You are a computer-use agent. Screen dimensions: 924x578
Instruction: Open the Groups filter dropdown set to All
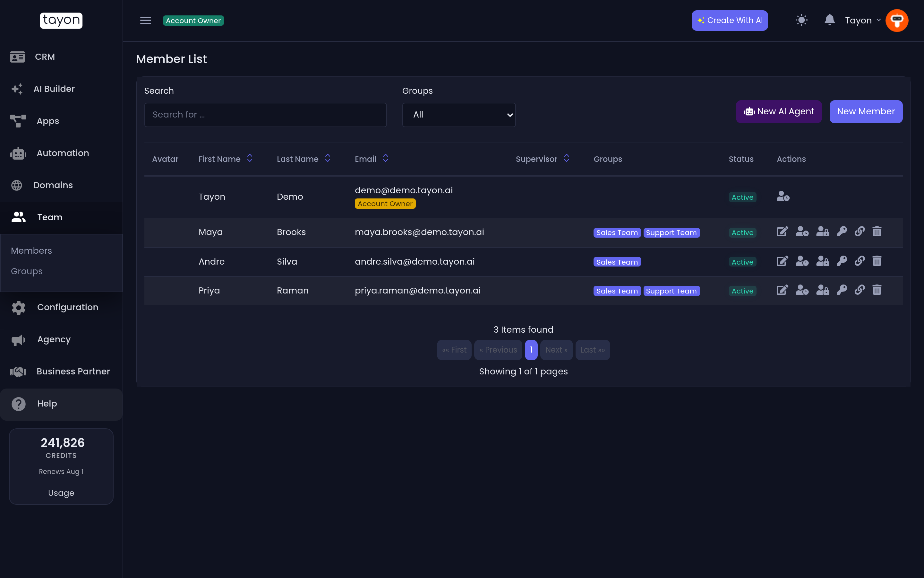(458, 115)
